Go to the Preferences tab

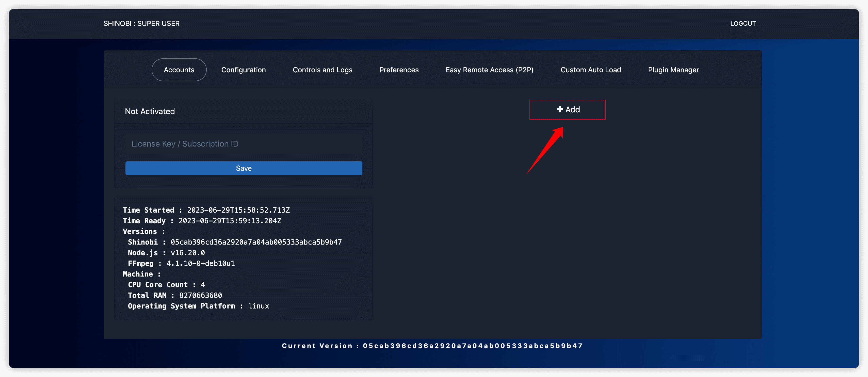(399, 70)
